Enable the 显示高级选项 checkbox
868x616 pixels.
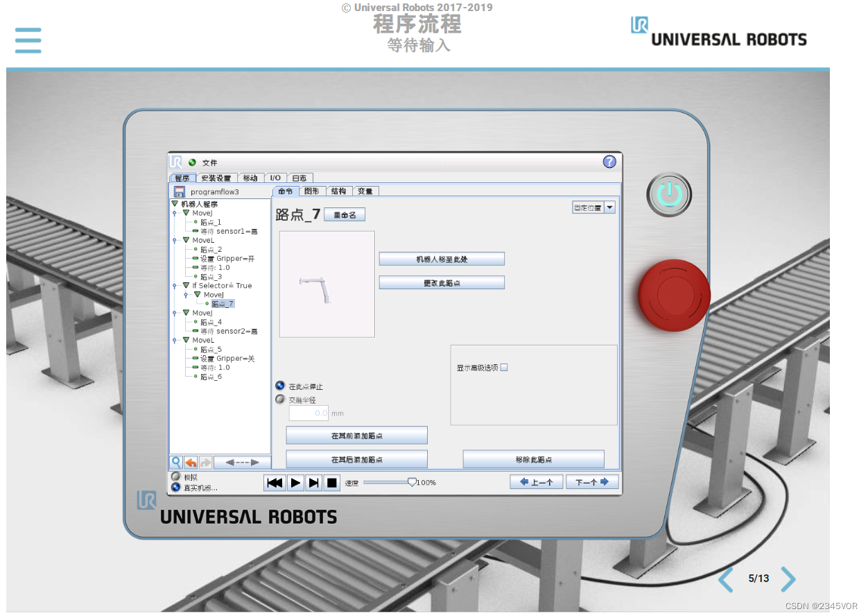tap(504, 368)
